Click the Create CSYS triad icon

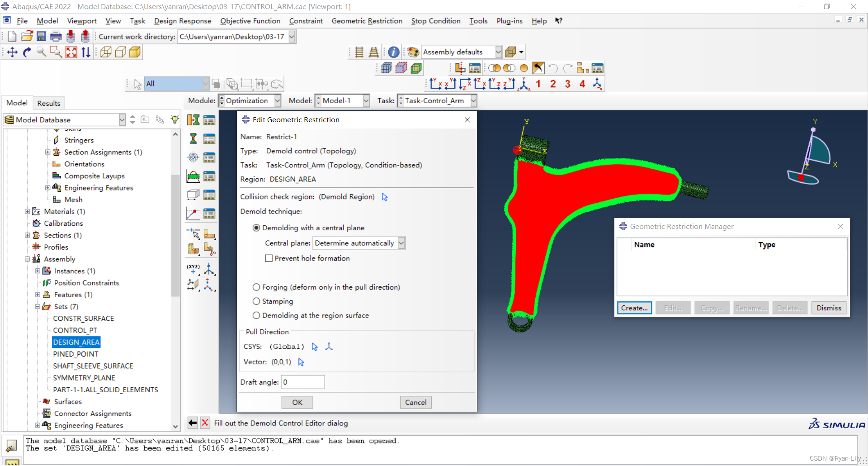pos(329,347)
